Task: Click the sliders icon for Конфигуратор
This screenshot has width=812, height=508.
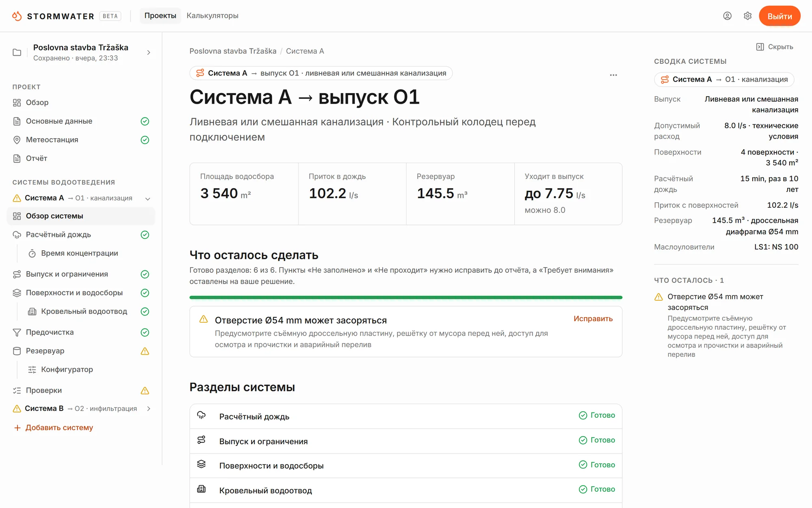Action: click(32, 370)
